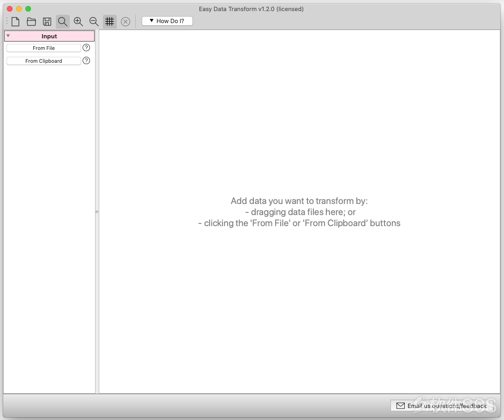Click the toolbar drag handle dots
Screen dimensions: 504x420
7,22
